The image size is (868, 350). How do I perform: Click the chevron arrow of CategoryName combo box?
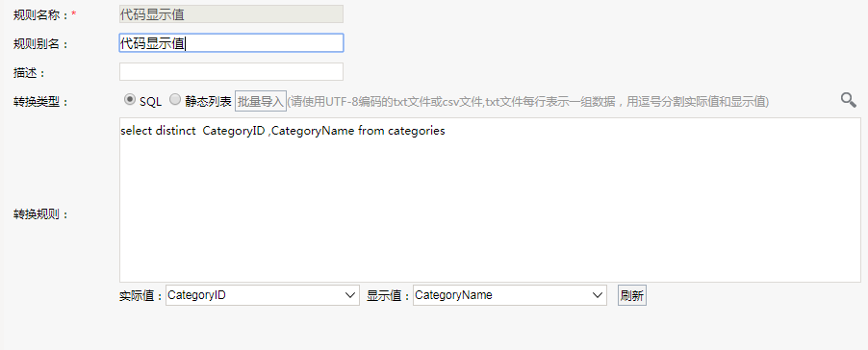[x=598, y=295]
